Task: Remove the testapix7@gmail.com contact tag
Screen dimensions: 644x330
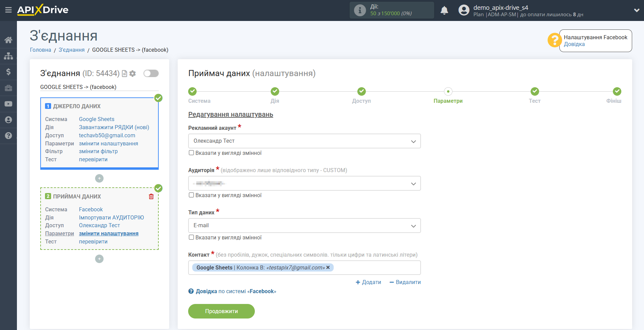Action: 328,267
